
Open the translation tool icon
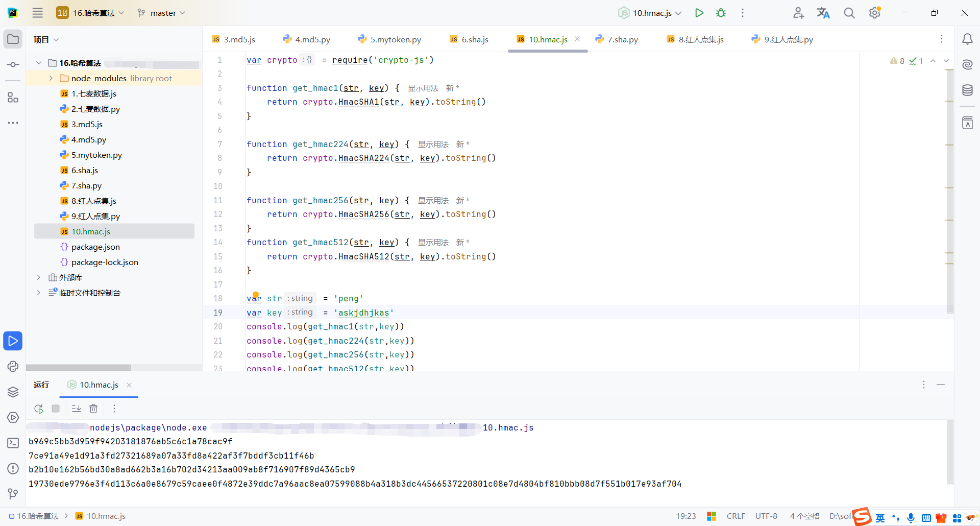point(823,13)
